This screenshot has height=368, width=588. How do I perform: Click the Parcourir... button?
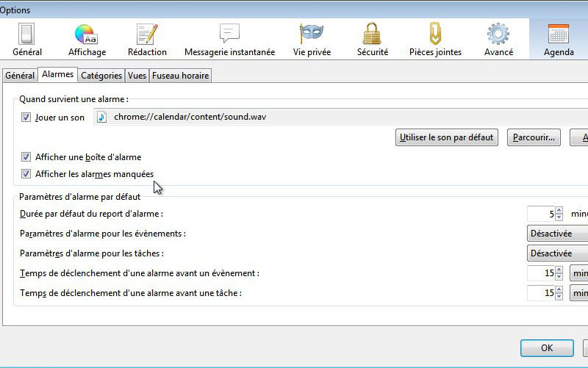click(534, 137)
